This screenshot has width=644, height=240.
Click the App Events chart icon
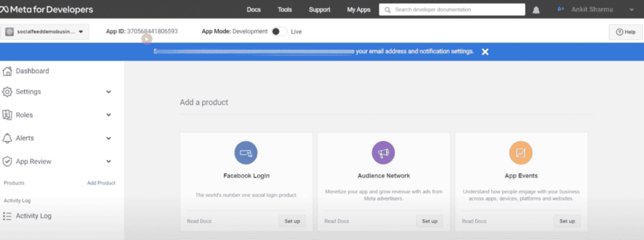click(521, 152)
